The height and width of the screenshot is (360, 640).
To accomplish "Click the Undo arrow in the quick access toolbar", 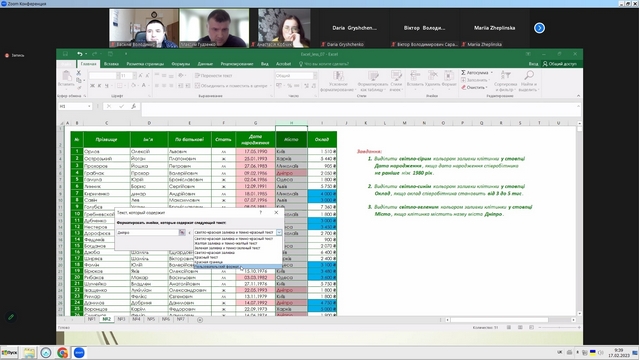I will 80,54.
